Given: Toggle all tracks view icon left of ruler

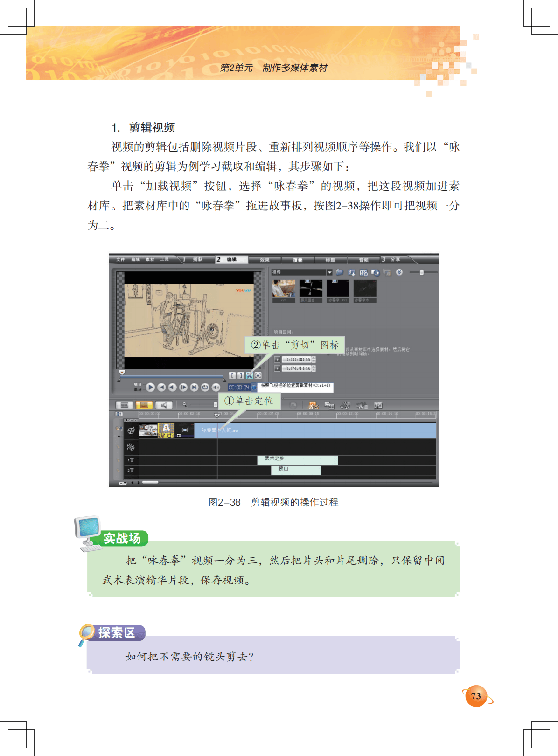Looking at the screenshot, I should coord(119,414).
